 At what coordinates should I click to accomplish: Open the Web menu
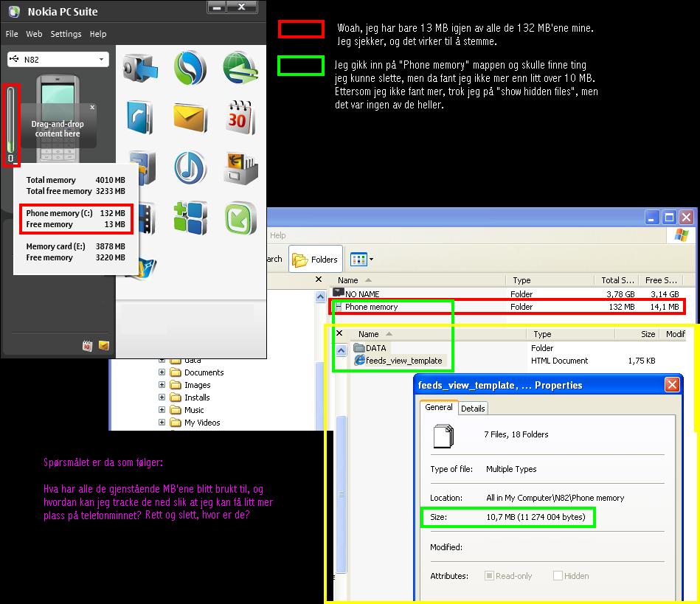pos(34,34)
